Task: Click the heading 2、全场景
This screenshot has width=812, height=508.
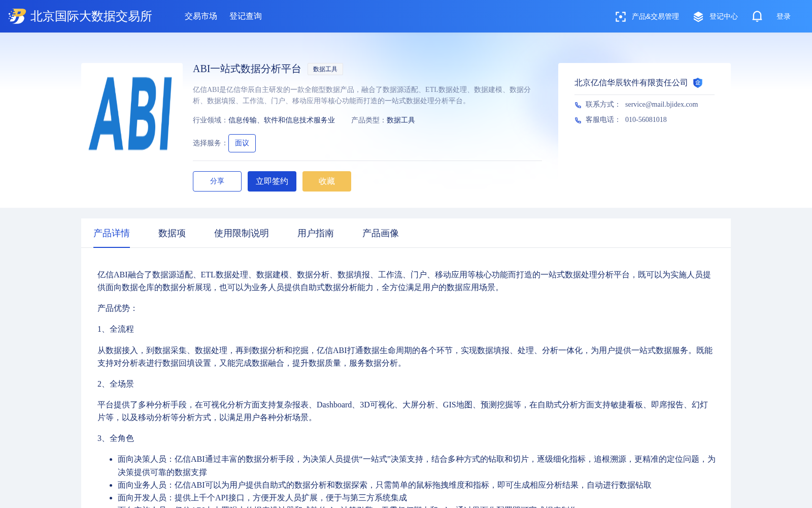Action: coord(116,384)
